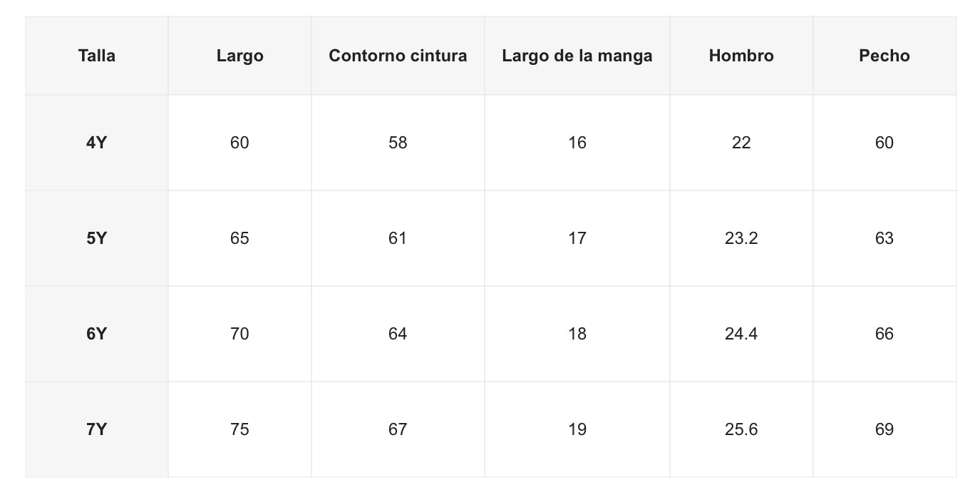Click the Largo column header
980x490 pixels.
click(x=240, y=56)
